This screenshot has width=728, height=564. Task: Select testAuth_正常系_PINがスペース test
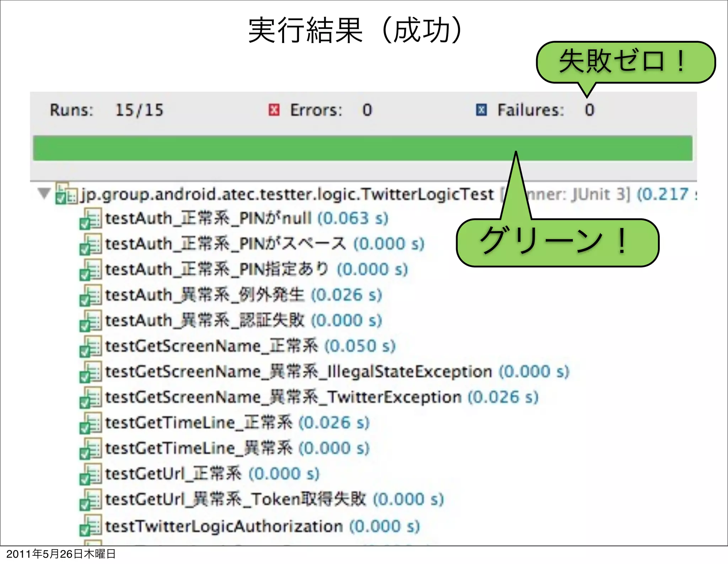(225, 244)
